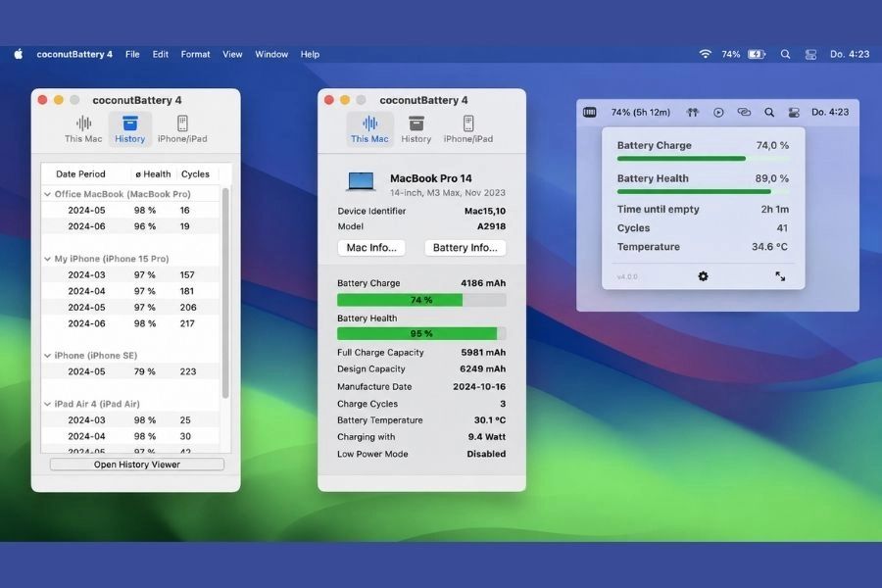Select History tab in the left window

click(x=130, y=128)
